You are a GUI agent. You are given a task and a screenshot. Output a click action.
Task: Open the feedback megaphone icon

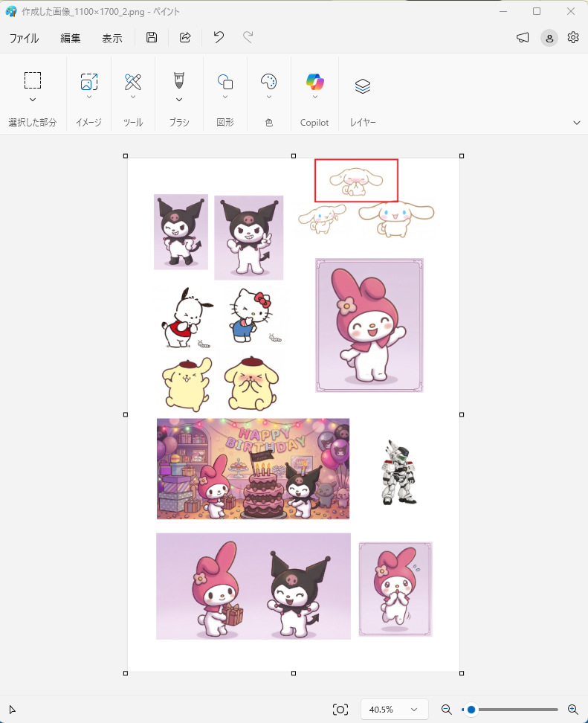point(523,38)
